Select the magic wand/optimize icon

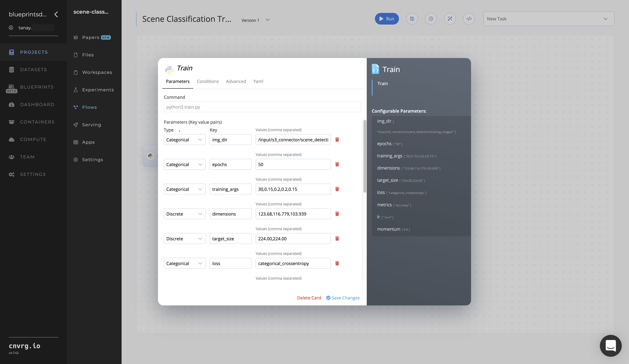450,19
